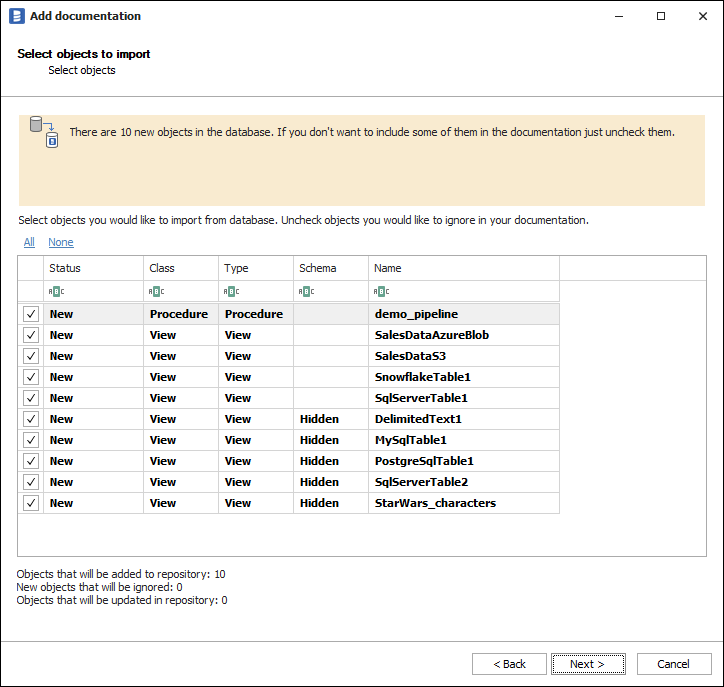Click the database import icon in info banner
Viewport: 724px width, 687px height.
point(44,132)
